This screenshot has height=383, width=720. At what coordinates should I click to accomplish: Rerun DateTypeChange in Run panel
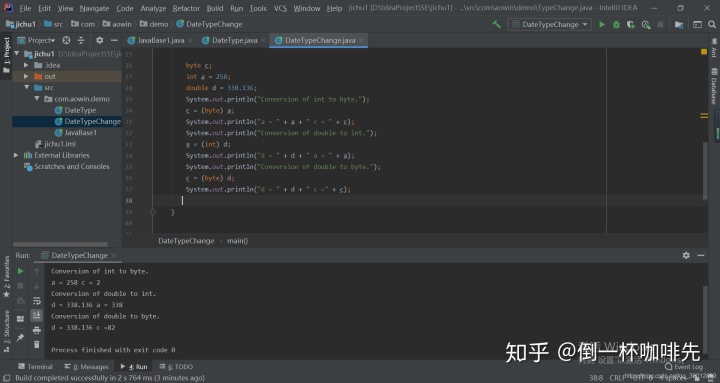coord(20,271)
